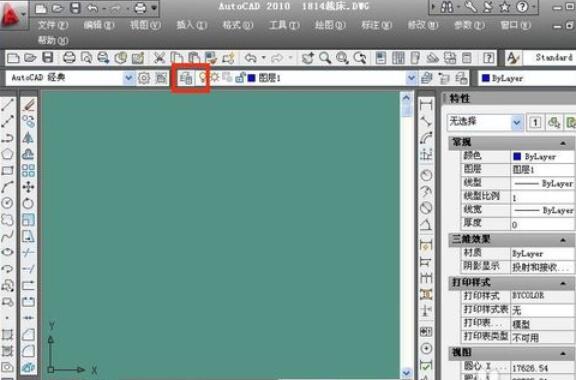Open the Layer Properties Manager icon

[186, 78]
